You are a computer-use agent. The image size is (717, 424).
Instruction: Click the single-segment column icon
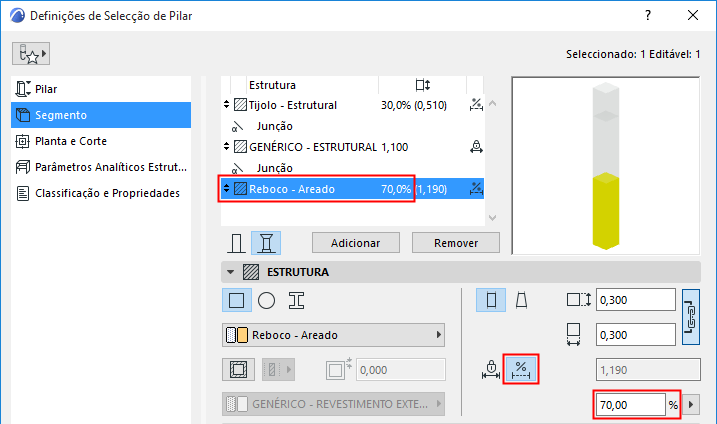click(237, 243)
